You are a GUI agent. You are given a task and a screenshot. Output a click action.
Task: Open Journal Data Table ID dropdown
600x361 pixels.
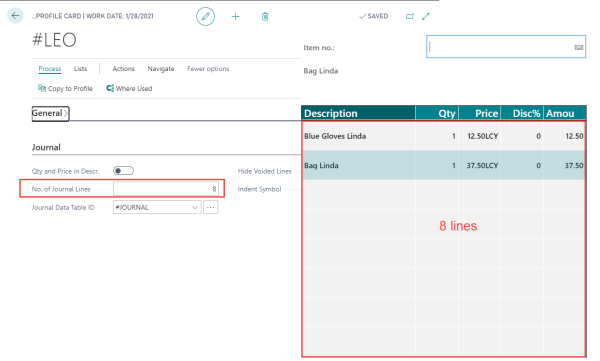click(x=195, y=207)
